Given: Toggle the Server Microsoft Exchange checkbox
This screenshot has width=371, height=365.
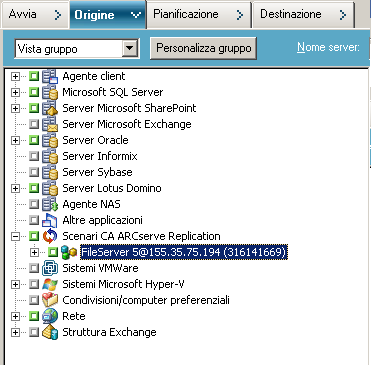Looking at the screenshot, I should (x=34, y=124).
